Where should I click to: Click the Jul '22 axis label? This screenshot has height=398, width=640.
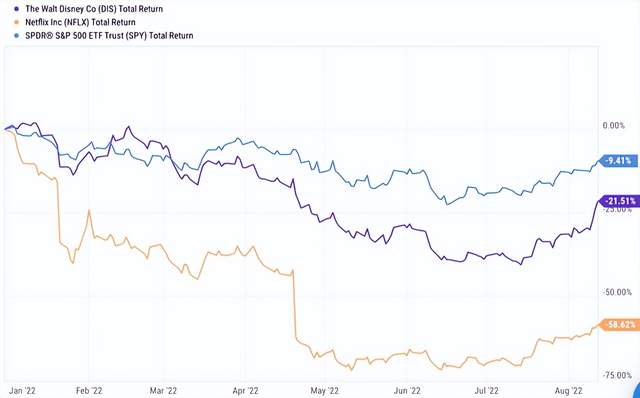(487, 391)
